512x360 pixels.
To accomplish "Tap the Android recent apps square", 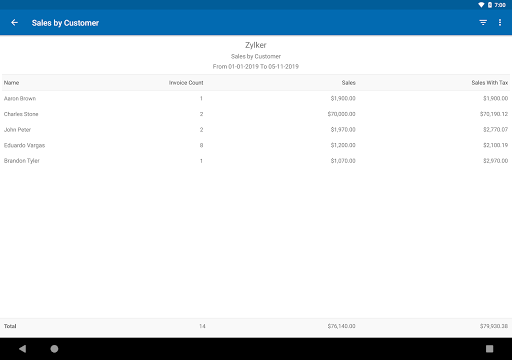I will [489, 349].
